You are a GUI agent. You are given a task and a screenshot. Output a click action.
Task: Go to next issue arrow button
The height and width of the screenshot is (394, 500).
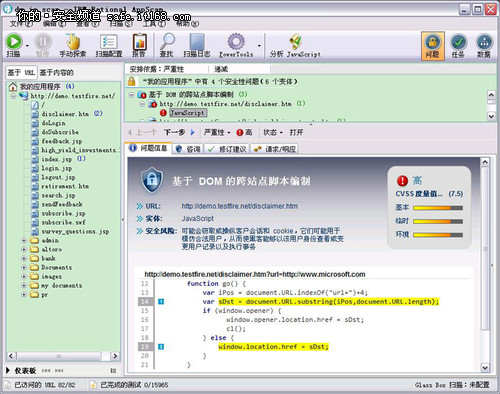coord(192,132)
